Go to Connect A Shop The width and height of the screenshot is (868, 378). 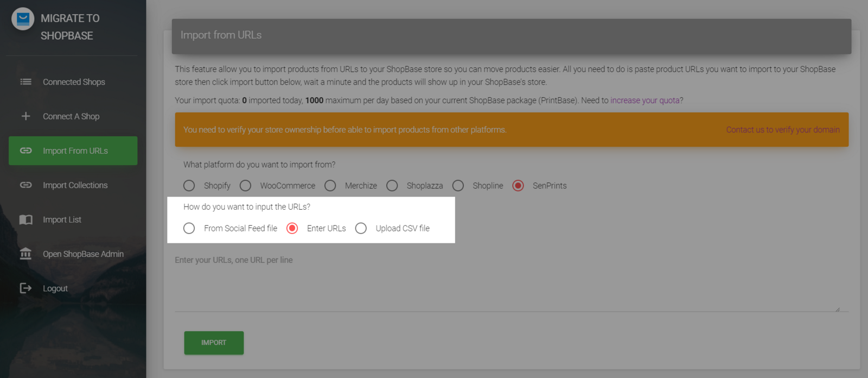73,116
